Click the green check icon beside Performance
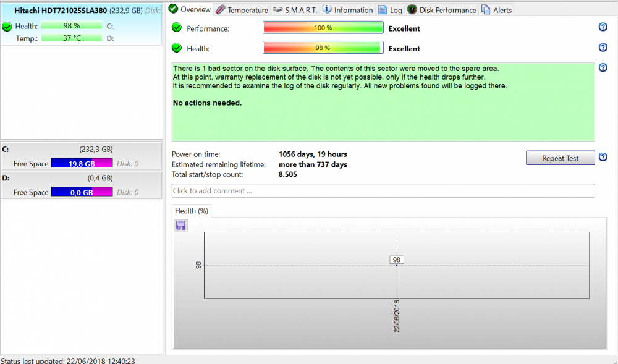 click(x=177, y=28)
